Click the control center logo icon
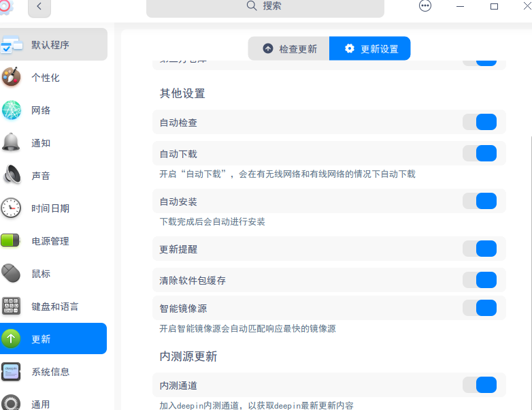This screenshot has width=532, height=410. pos(5,7)
